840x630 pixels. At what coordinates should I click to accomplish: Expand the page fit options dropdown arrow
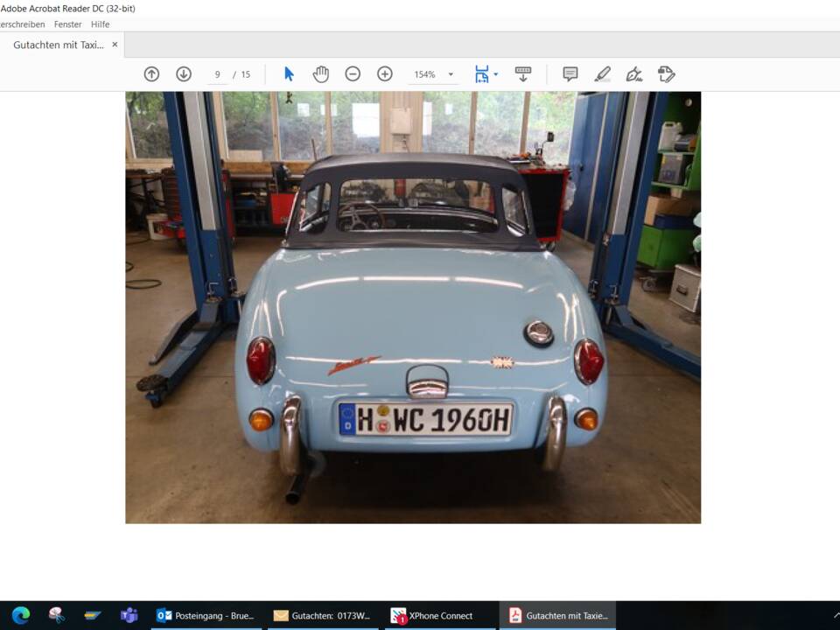pyautogui.click(x=496, y=73)
